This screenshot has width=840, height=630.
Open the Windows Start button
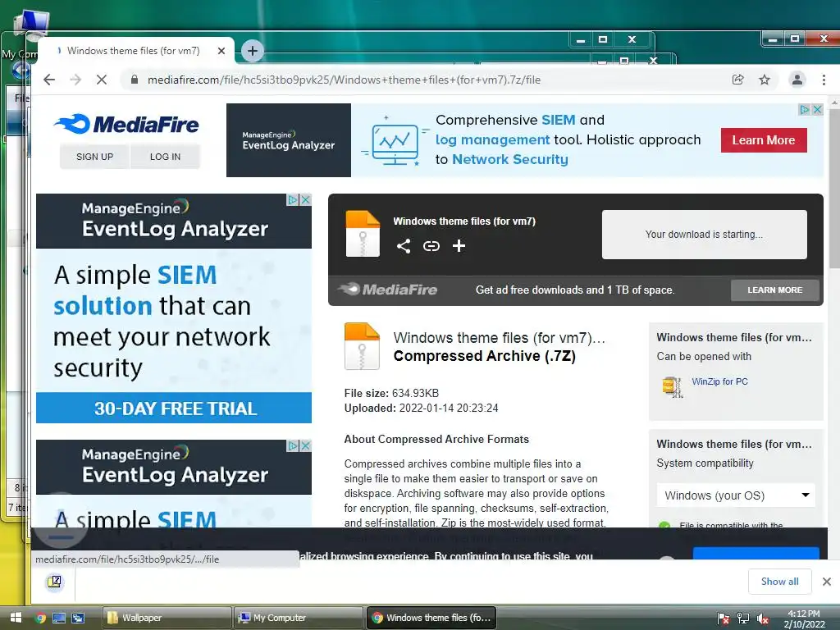tap(15, 618)
